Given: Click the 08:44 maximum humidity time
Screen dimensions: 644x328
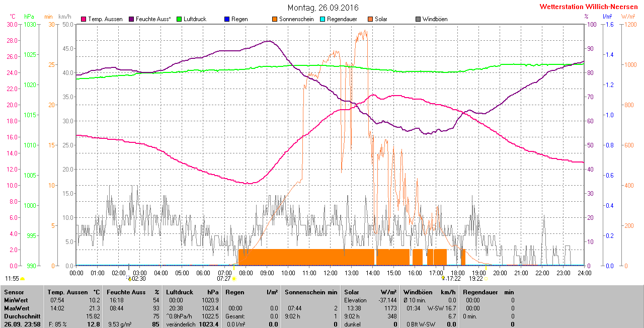Looking at the screenshot, I should tap(116, 308).
